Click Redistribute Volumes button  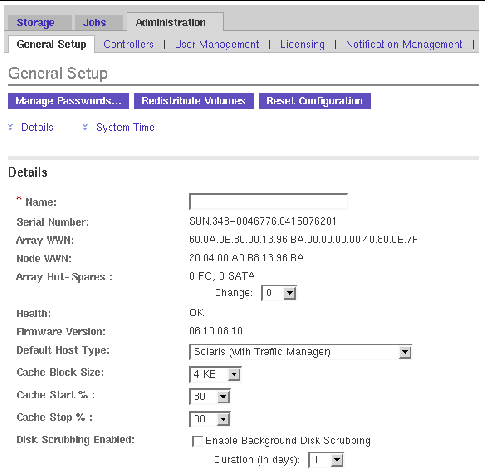tap(194, 101)
